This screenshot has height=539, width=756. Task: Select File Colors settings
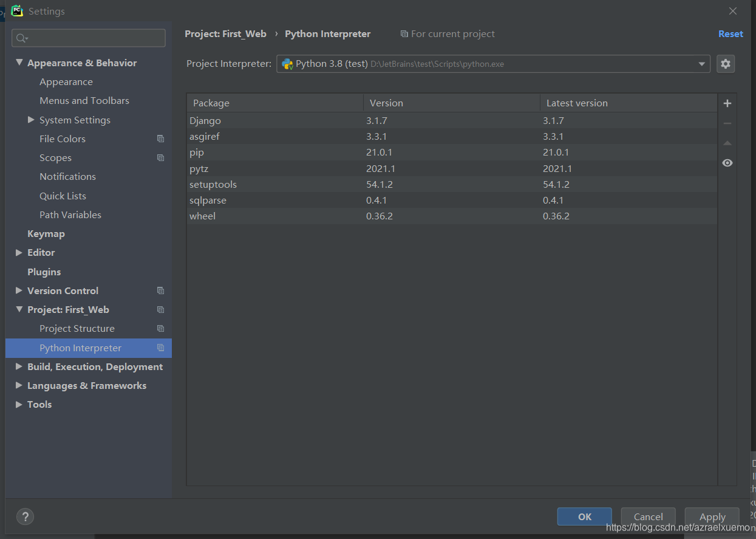click(63, 139)
